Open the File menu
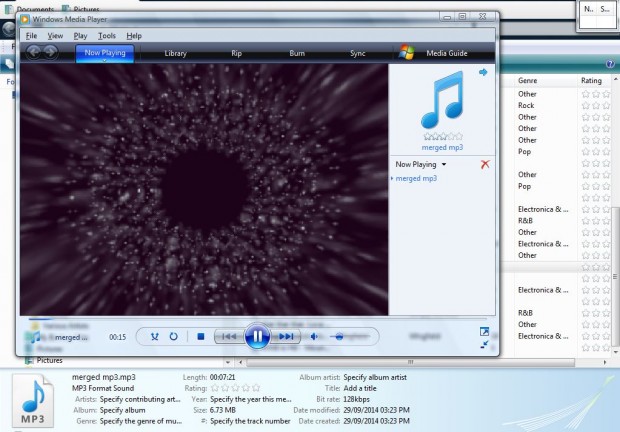Screen dimensions: 620x432 click(x=31, y=36)
